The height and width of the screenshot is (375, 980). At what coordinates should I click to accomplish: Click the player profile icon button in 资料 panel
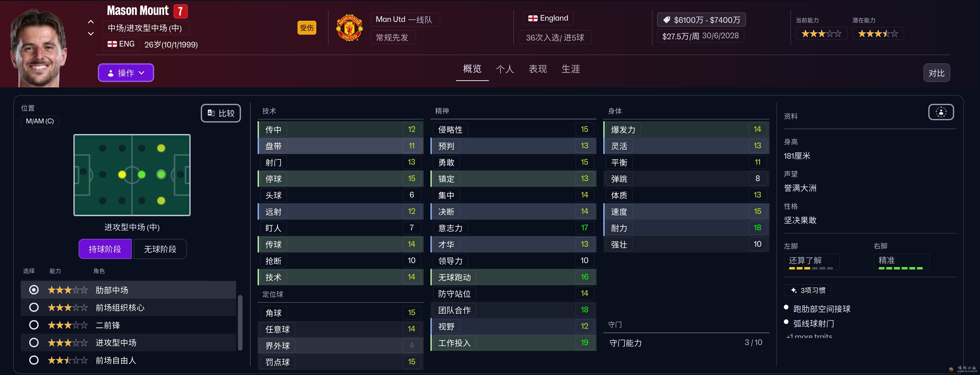click(x=940, y=112)
